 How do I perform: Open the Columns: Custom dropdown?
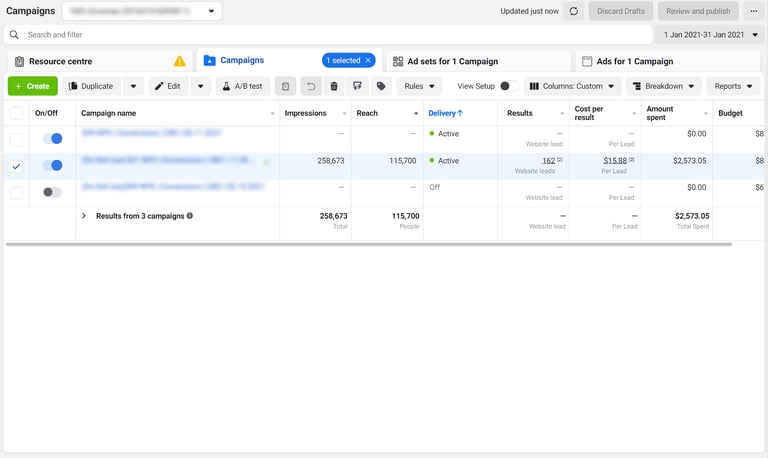point(572,86)
